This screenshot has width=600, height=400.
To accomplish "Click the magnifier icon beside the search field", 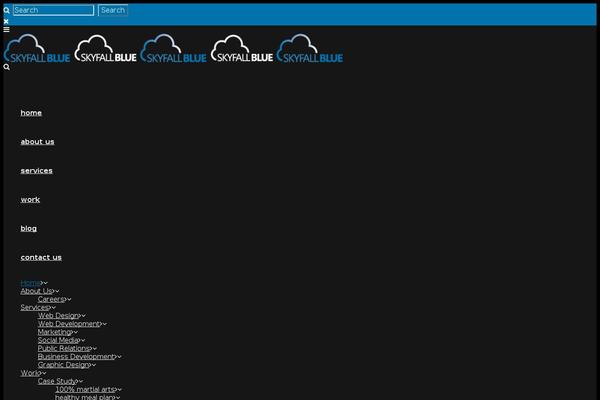I will coord(7,10).
